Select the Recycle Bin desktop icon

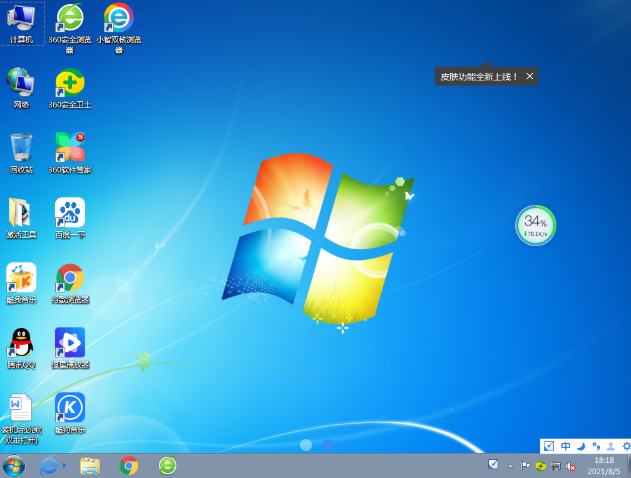click(21, 148)
